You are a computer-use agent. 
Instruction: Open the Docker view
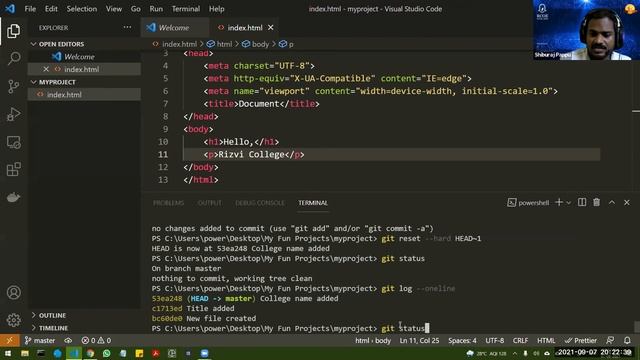13,197
